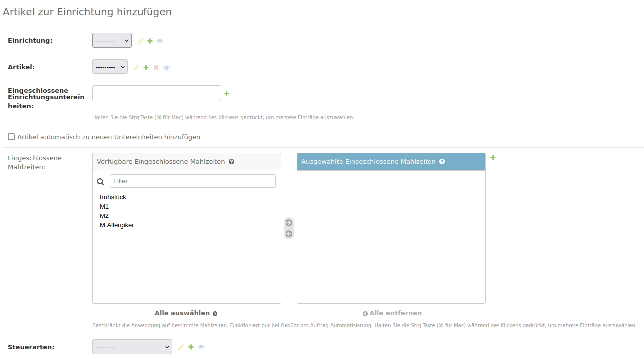The width and height of the screenshot is (644, 359).
Task: Enable Artikel automatisch zu neuen Untereinheiten hinzufügen
Action: [11, 137]
